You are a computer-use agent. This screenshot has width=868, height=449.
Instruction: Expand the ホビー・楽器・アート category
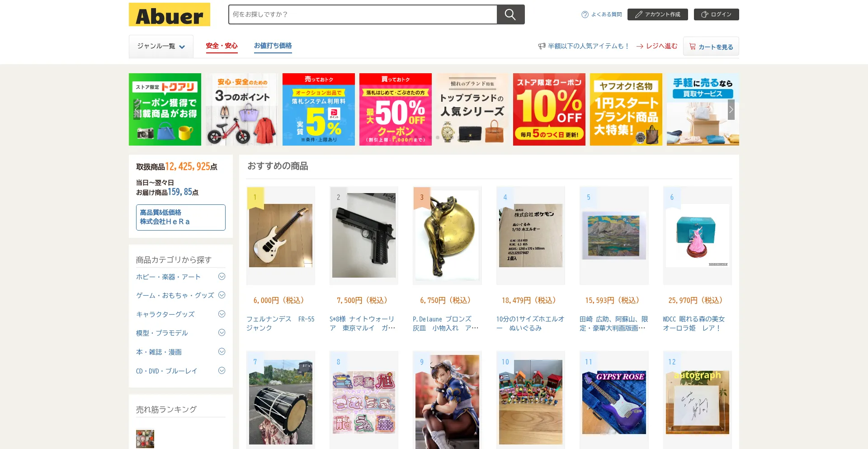(222, 276)
